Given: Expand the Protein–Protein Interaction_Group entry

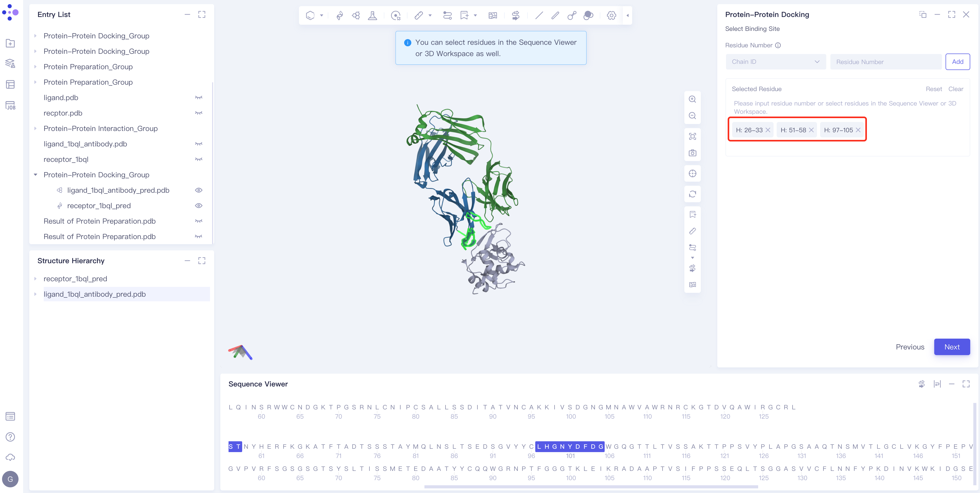Looking at the screenshot, I should tap(35, 129).
